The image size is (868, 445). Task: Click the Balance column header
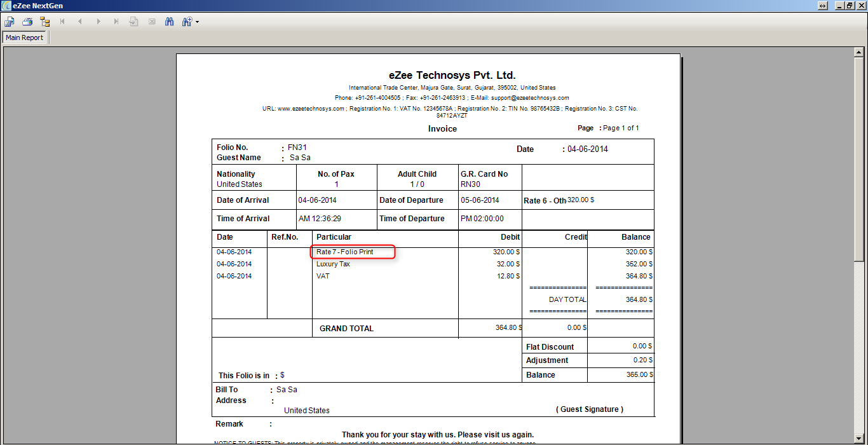pos(636,236)
